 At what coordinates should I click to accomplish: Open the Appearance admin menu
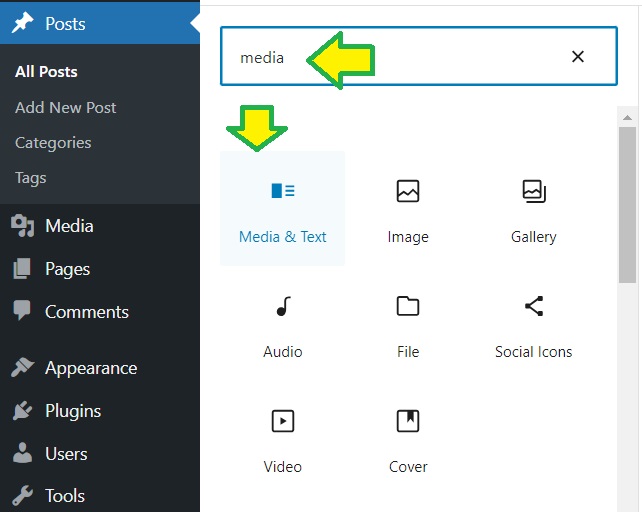coord(100,368)
